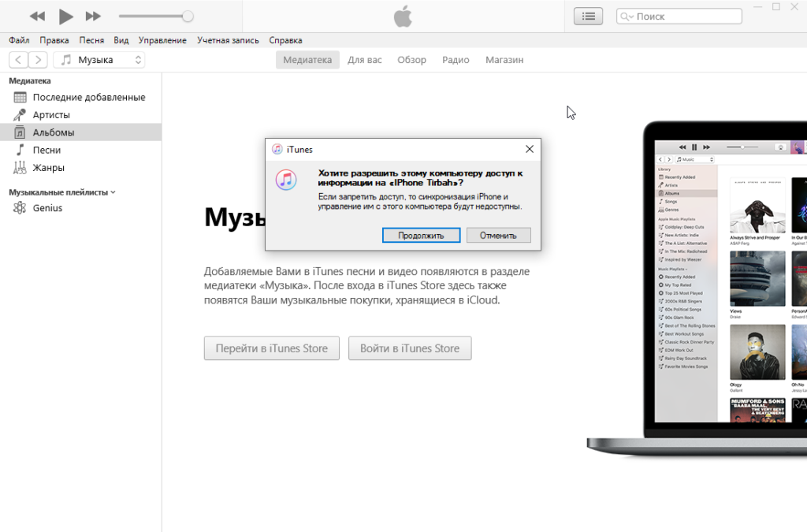The height and width of the screenshot is (532, 807).
Task: Click the navigate forward arrow
Action: click(38, 60)
